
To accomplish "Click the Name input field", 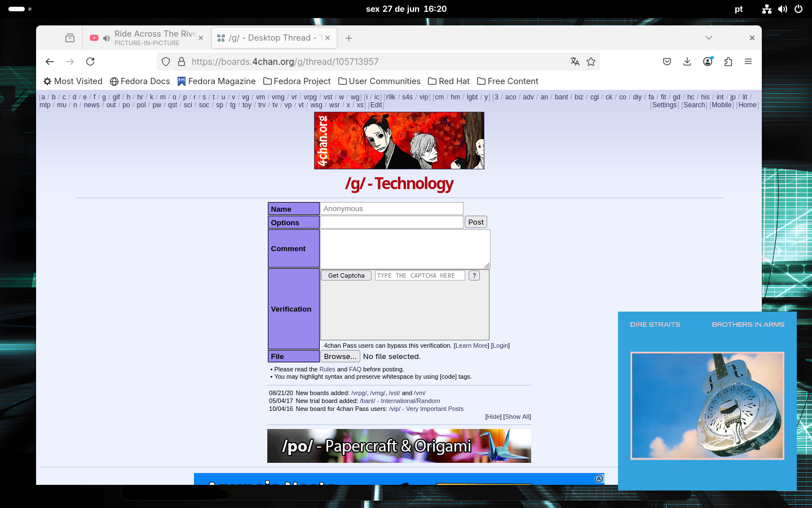I will click(392, 209).
